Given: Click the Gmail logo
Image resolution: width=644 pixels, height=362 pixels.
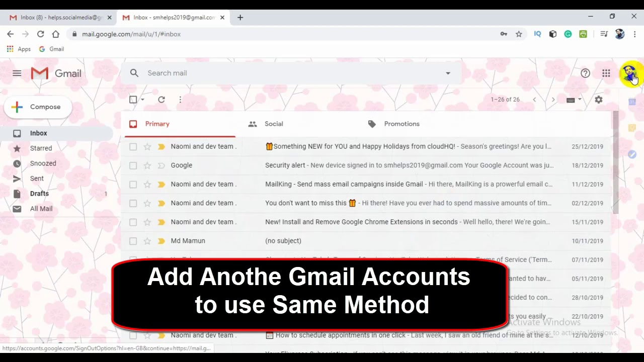Looking at the screenshot, I should (x=56, y=73).
